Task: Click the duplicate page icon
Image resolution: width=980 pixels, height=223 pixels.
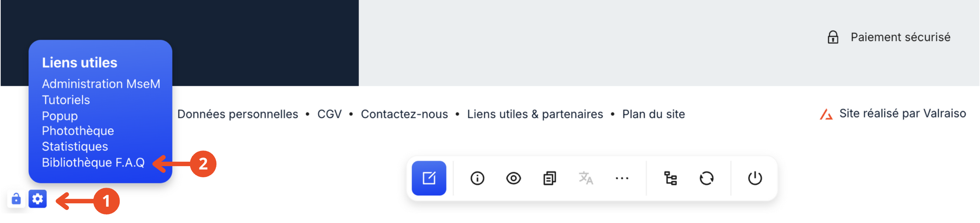Action: [549, 178]
